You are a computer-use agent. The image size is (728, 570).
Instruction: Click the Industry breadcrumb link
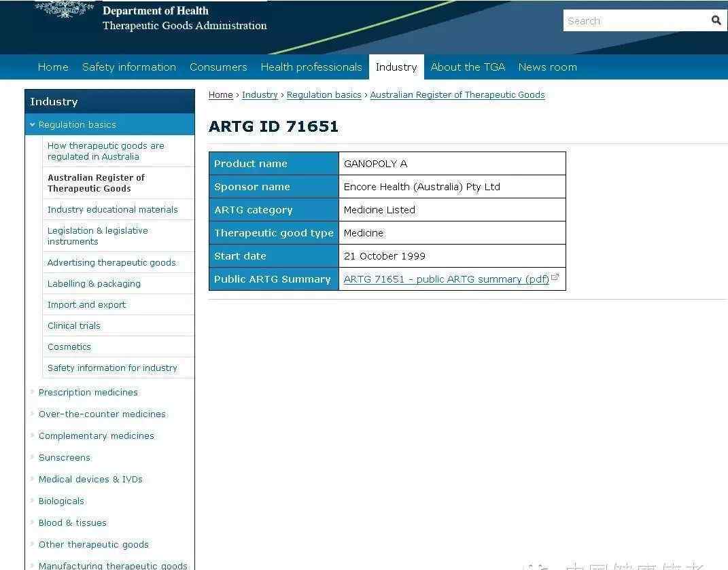click(260, 94)
